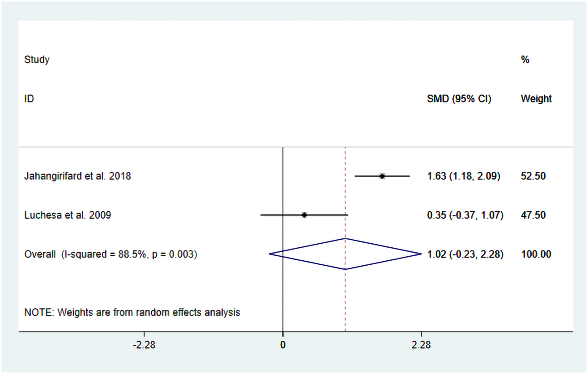Click the percent symbol above Weight
The width and height of the screenshot is (588, 374).
pos(525,59)
